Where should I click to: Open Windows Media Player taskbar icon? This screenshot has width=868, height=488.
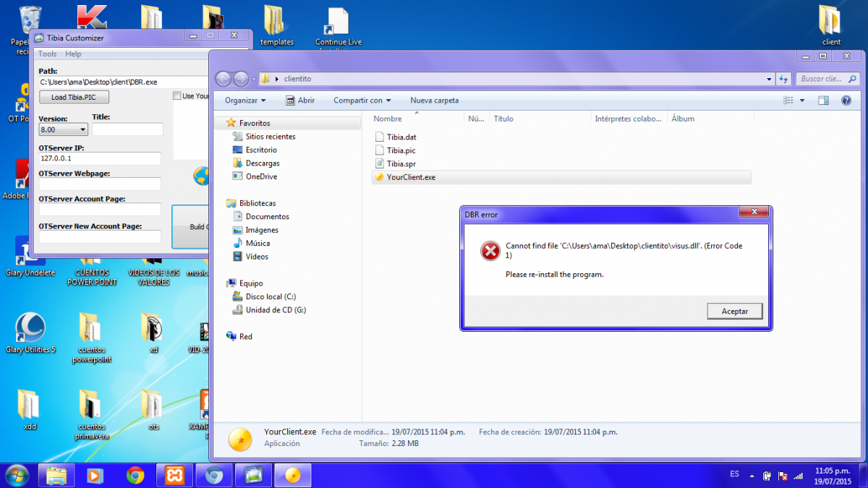[x=96, y=475]
